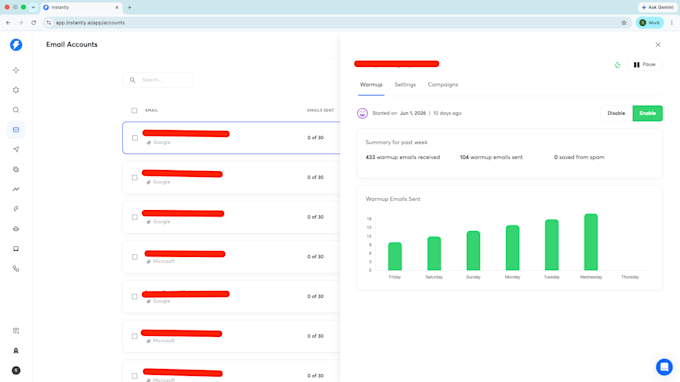Image resolution: width=680 pixels, height=382 pixels.
Task: Focus the Search accounts input field
Action: click(158, 80)
